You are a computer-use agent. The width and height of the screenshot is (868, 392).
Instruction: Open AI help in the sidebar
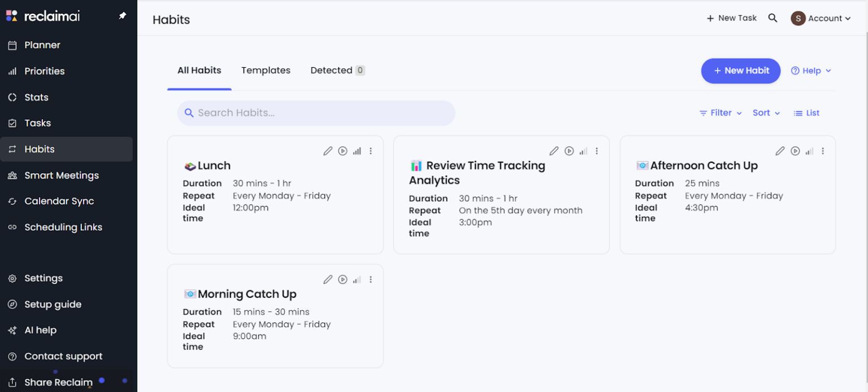click(x=40, y=330)
